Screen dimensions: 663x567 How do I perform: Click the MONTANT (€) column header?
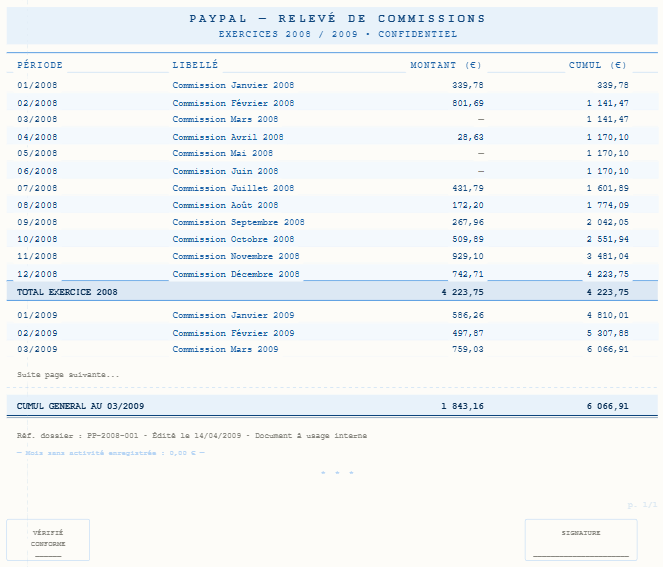(x=446, y=65)
